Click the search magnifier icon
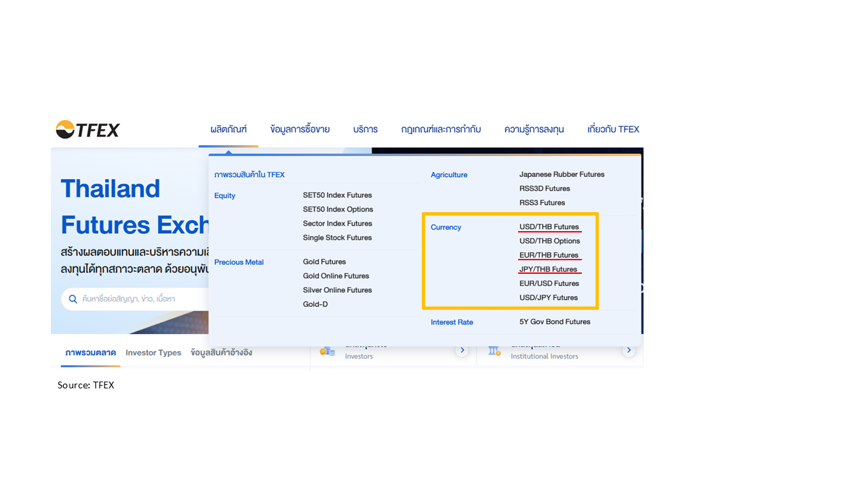The height and width of the screenshot is (488, 868). (73, 299)
